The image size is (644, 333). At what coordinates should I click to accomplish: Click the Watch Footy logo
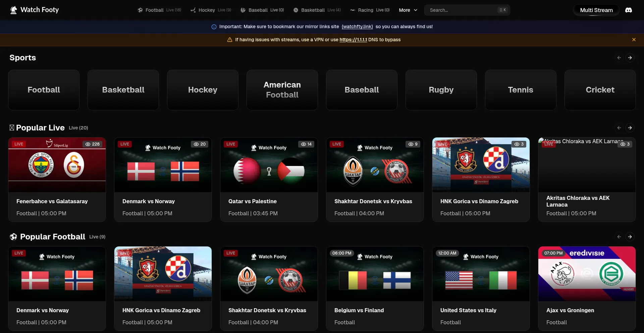pos(35,10)
